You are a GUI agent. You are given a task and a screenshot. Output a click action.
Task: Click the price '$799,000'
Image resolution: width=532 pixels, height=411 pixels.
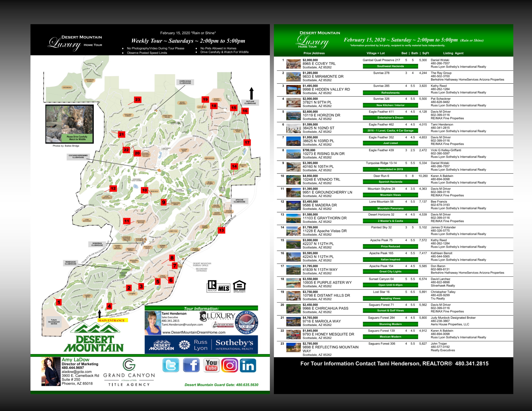point(309,150)
